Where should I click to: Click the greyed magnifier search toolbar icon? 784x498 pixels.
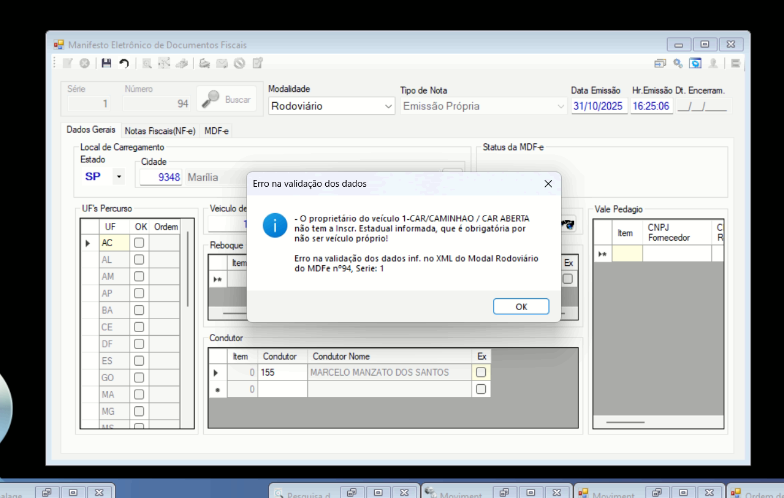(146, 63)
